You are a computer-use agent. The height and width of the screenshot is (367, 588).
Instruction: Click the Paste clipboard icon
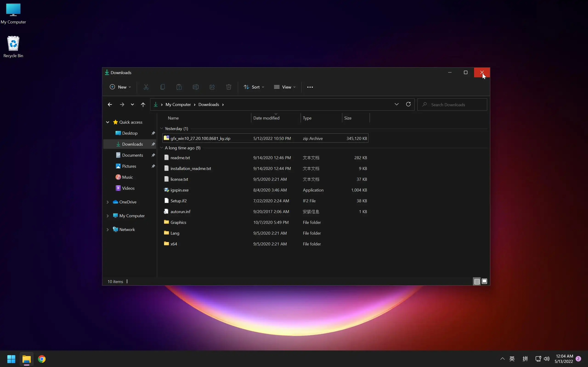(179, 87)
